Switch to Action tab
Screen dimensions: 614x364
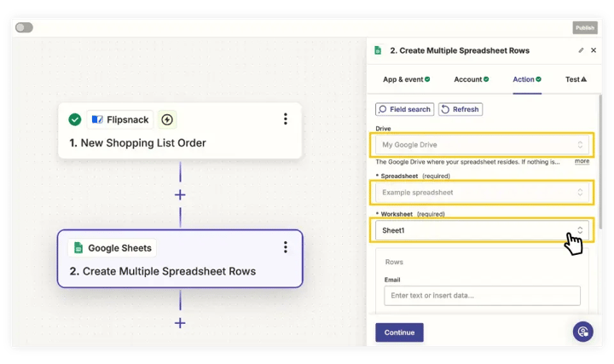pyautogui.click(x=527, y=79)
